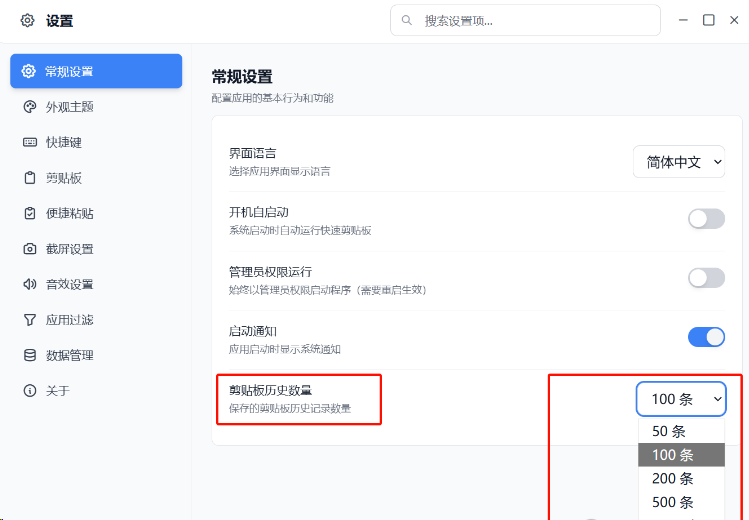
Task: Click the 常规设置 page heading
Action: coord(242,76)
